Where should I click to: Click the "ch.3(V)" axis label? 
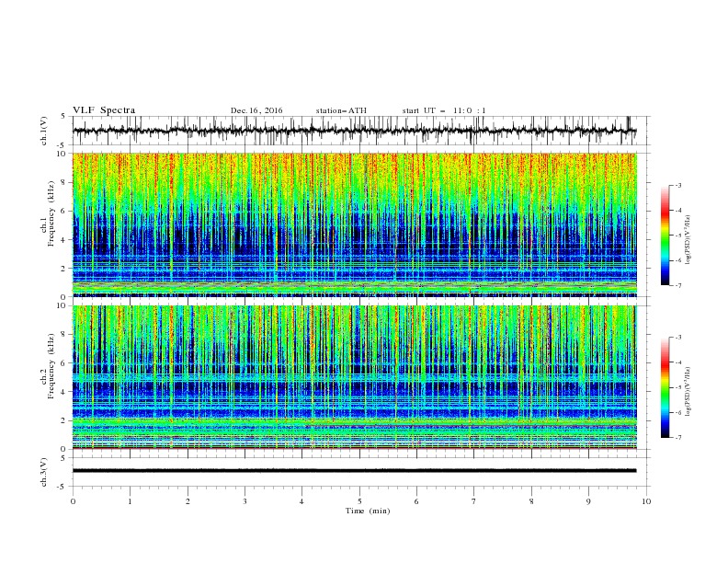click(44, 473)
